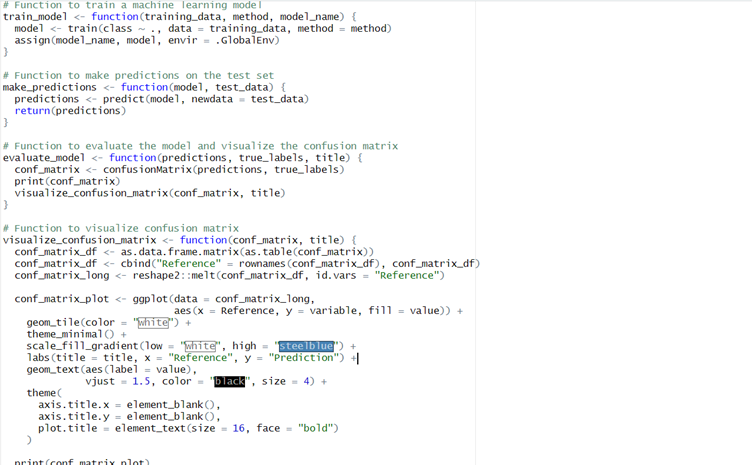Viewport: 752px width, 465px height.
Task: Click the id.vars argument
Action: pos(336,276)
